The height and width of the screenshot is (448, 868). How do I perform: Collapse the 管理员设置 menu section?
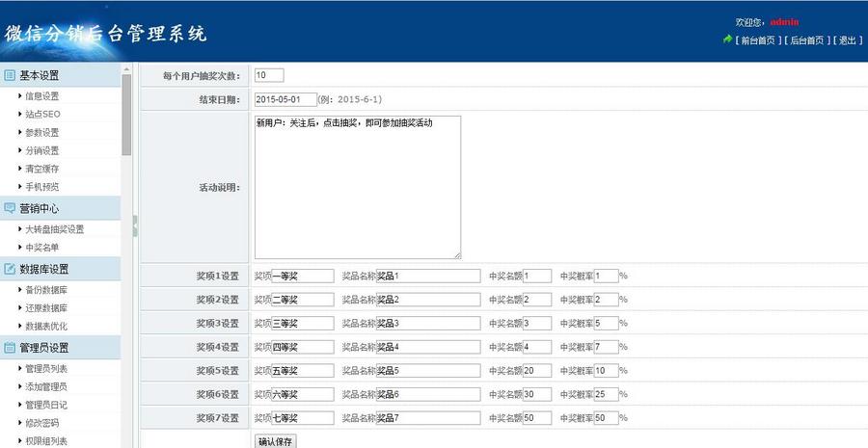click(x=61, y=348)
